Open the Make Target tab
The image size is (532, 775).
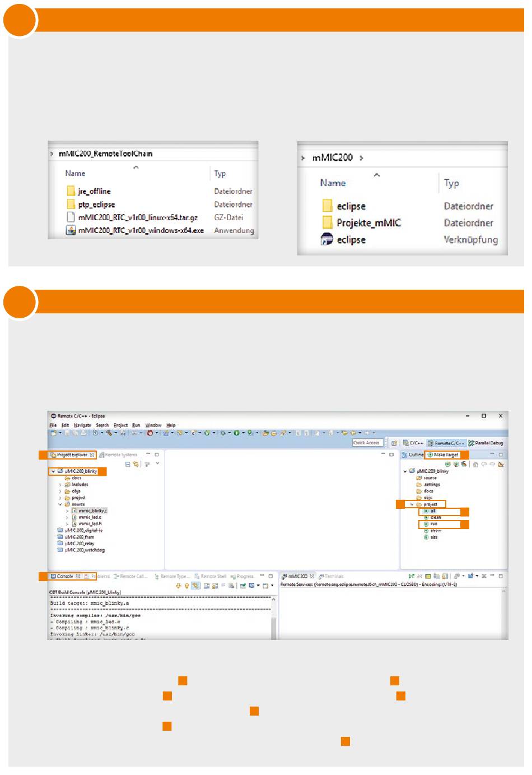click(443, 454)
